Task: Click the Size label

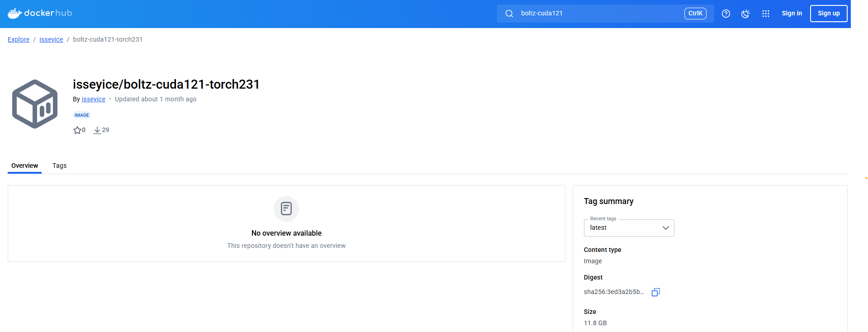Action: 590,312
